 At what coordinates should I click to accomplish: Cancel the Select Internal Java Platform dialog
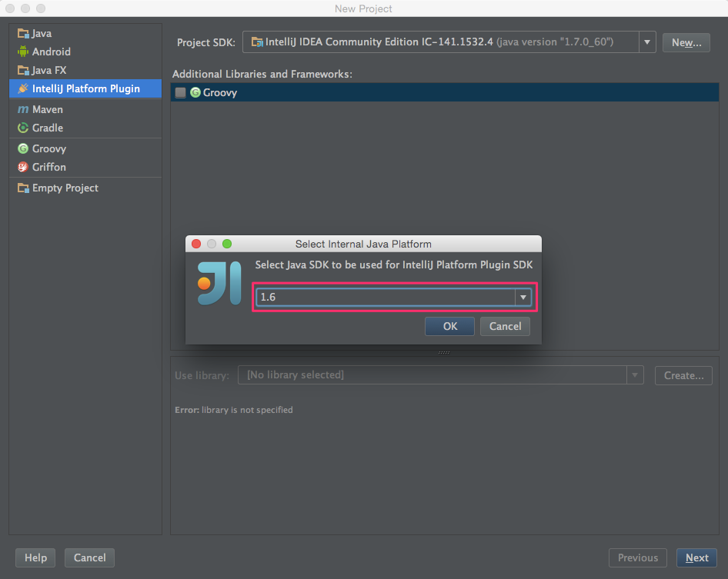pos(505,326)
